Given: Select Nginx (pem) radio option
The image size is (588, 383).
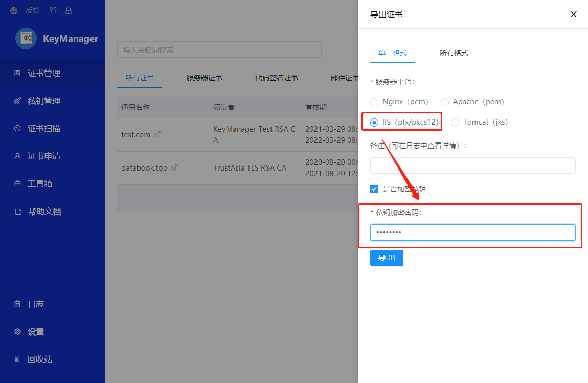Looking at the screenshot, I should tap(374, 102).
